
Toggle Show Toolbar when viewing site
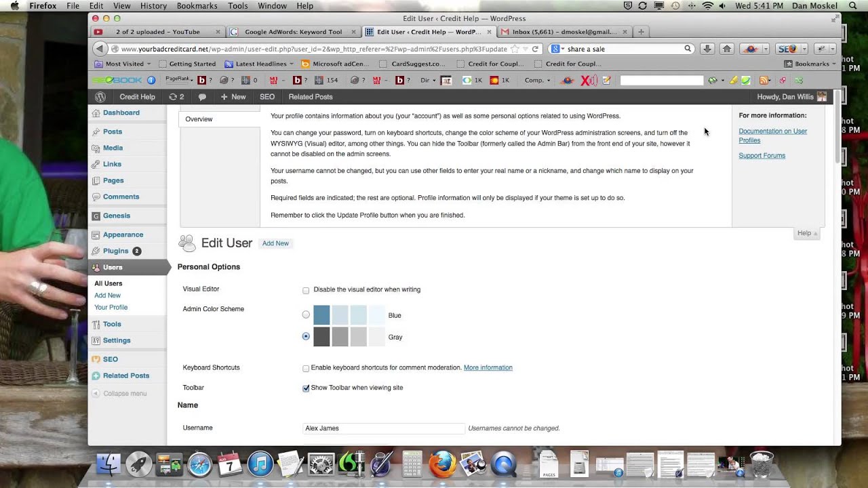tap(306, 388)
